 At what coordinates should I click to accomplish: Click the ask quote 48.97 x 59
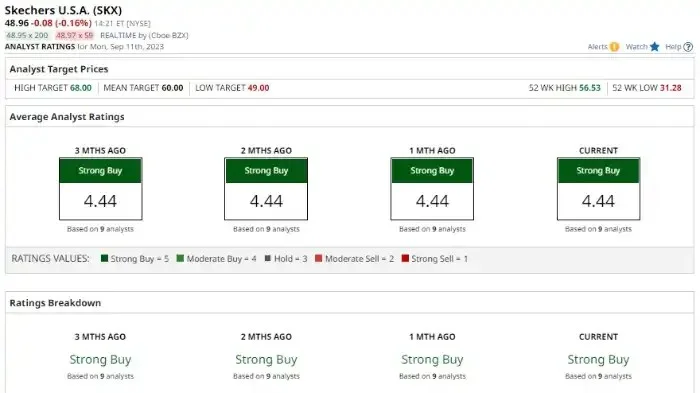click(75, 35)
